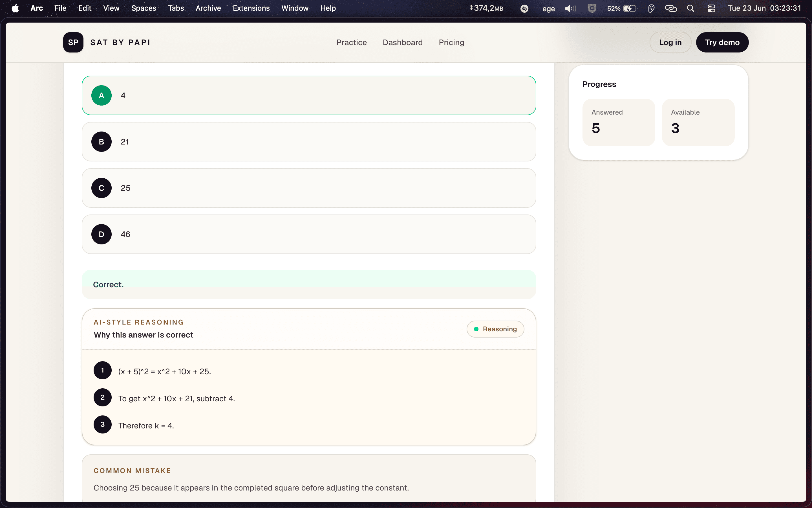
Task: Click the date and time in menu bar
Action: tap(764, 8)
